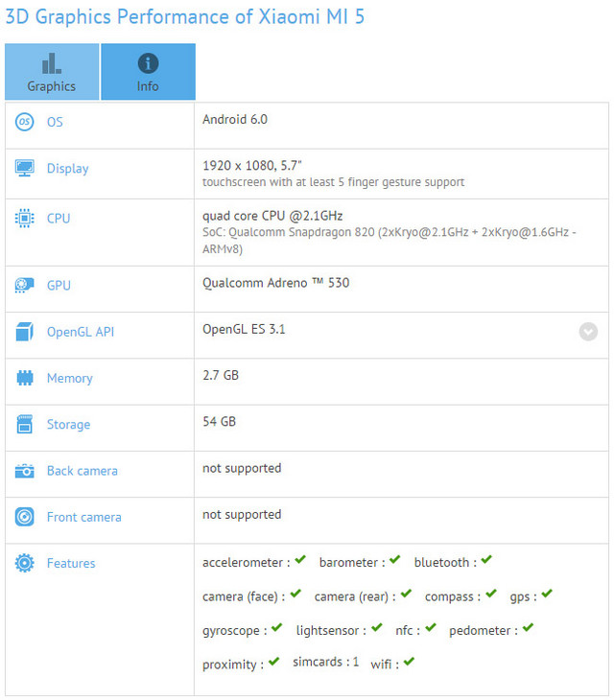Click the OpenGL API cube icon
This screenshot has height=700, width=614.
tap(25, 333)
